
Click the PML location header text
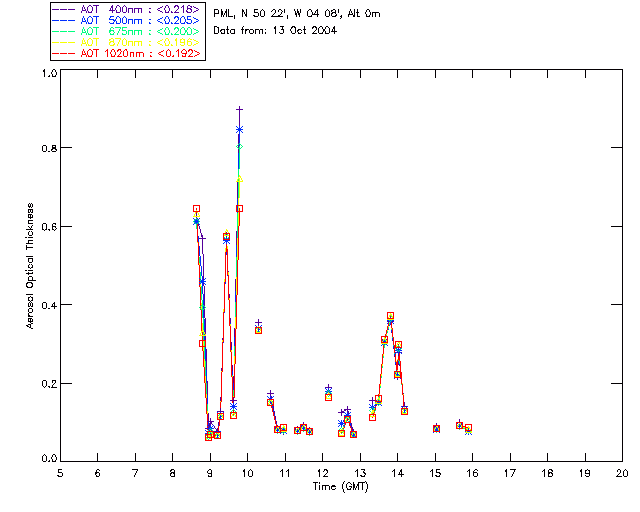297,14
